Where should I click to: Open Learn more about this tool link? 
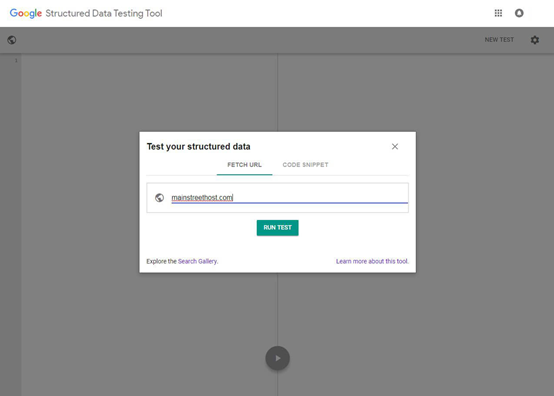point(372,261)
